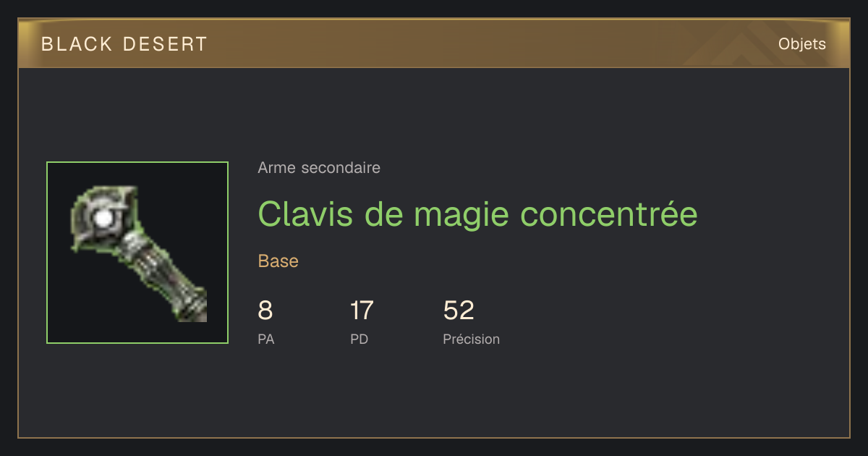
Task: Open the Objets link in the header
Action: pyautogui.click(x=801, y=44)
